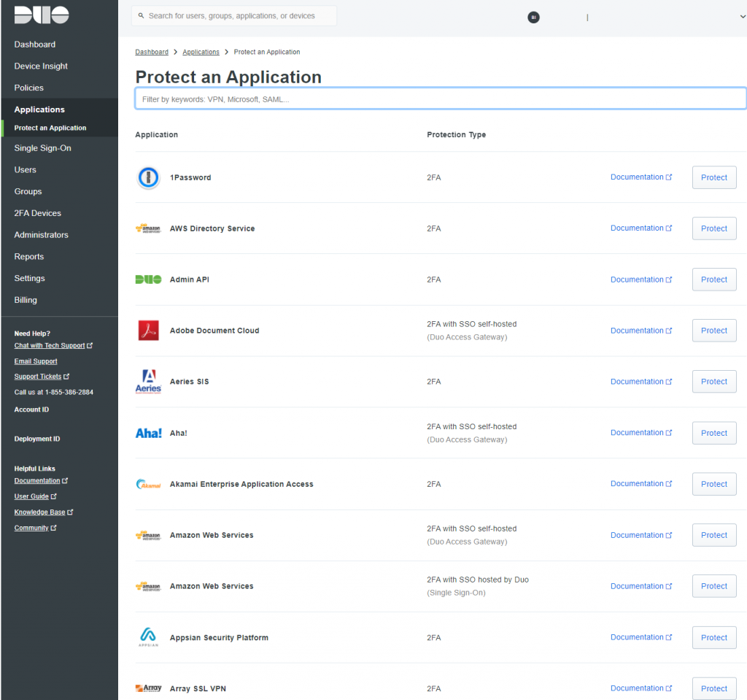Open Users in the sidebar

pos(26,170)
